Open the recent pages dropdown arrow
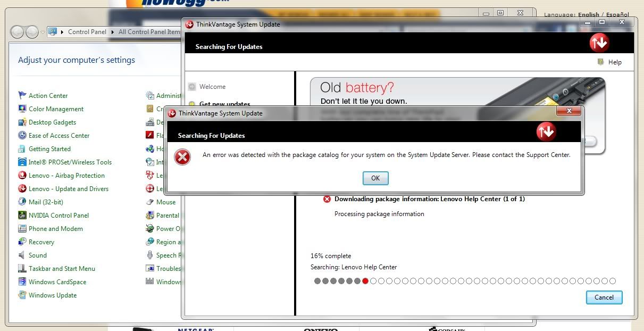The width and height of the screenshot is (644, 331). click(43, 32)
